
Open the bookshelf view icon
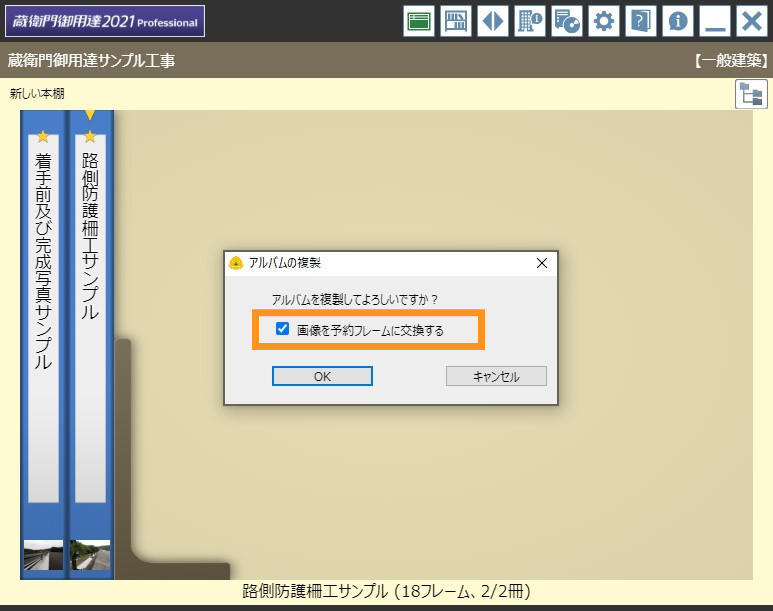coord(456,21)
